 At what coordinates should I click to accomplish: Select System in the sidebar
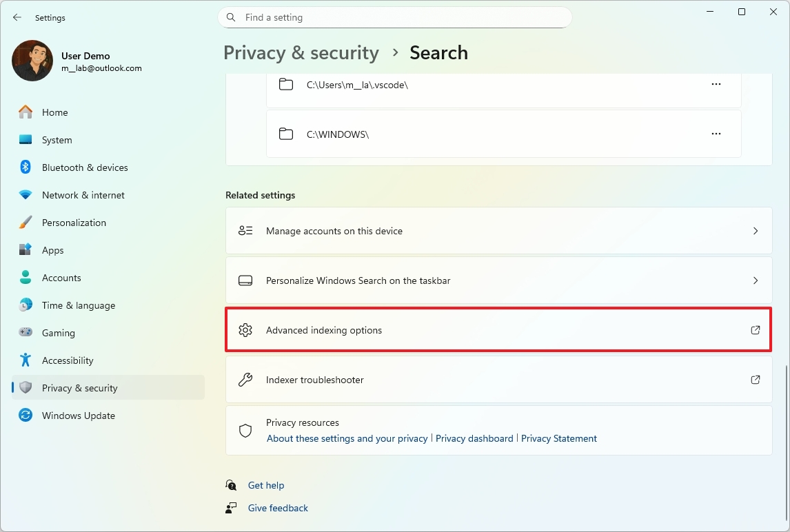pyautogui.click(x=57, y=140)
